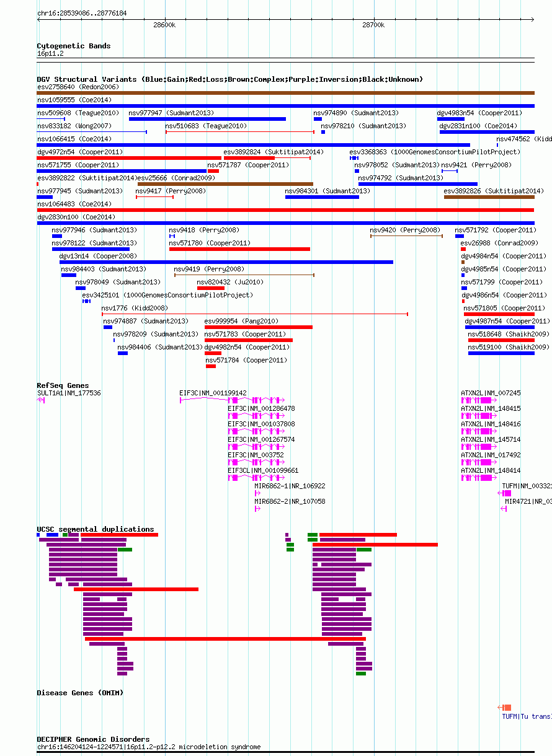Select esv3425101 1000GenomesConsortiumPilotProject variant

pyautogui.click(x=167, y=295)
